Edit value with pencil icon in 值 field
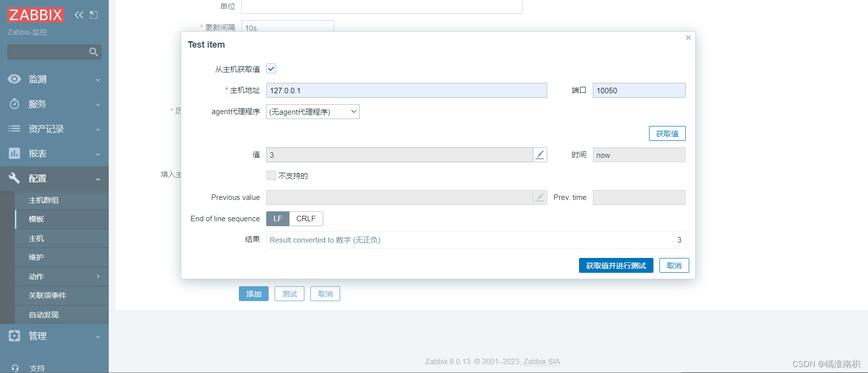The width and height of the screenshot is (868, 373). (x=540, y=155)
